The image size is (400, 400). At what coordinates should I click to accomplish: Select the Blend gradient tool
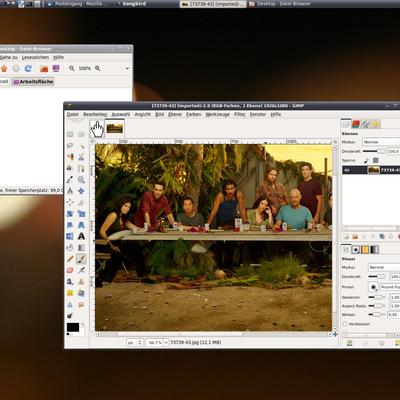point(81,248)
